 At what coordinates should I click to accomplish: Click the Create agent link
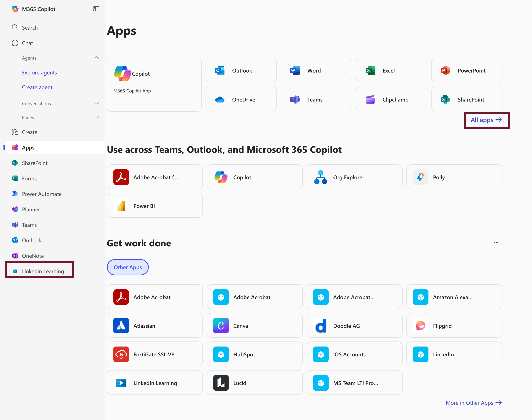pyautogui.click(x=37, y=87)
